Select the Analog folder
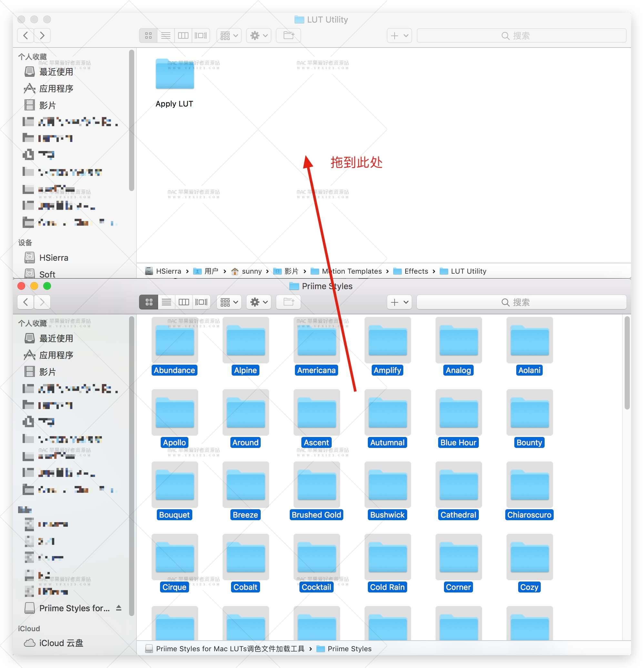The width and height of the screenshot is (644, 668). point(458,341)
